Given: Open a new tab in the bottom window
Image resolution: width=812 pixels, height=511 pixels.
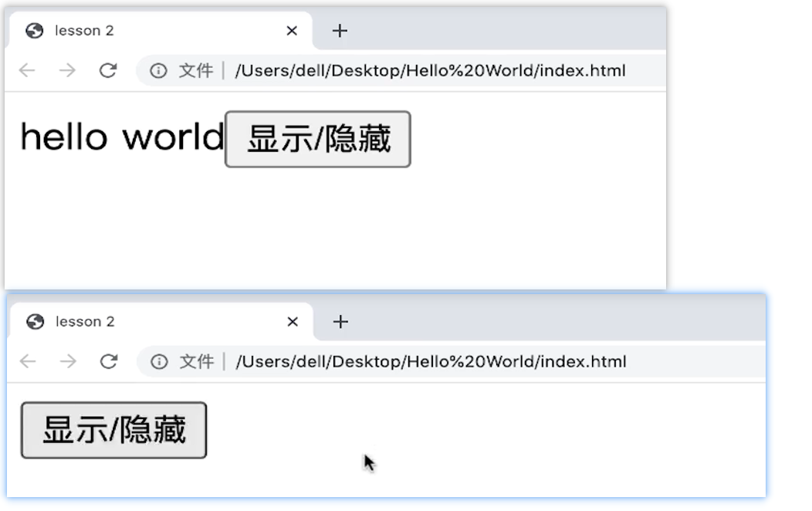Looking at the screenshot, I should [x=340, y=321].
